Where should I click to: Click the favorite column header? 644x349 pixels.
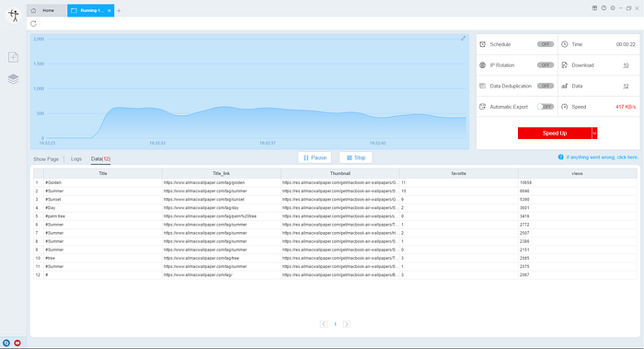459,173
